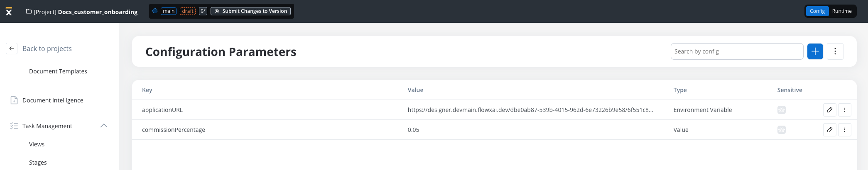Click Submit Changes to Version button
The height and width of the screenshot is (170, 868).
click(250, 11)
